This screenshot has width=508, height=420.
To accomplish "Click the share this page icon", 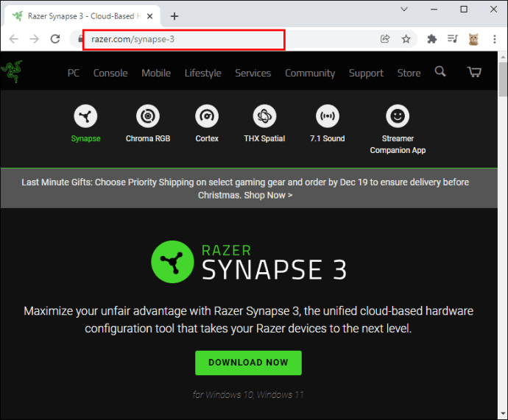I will click(x=385, y=39).
